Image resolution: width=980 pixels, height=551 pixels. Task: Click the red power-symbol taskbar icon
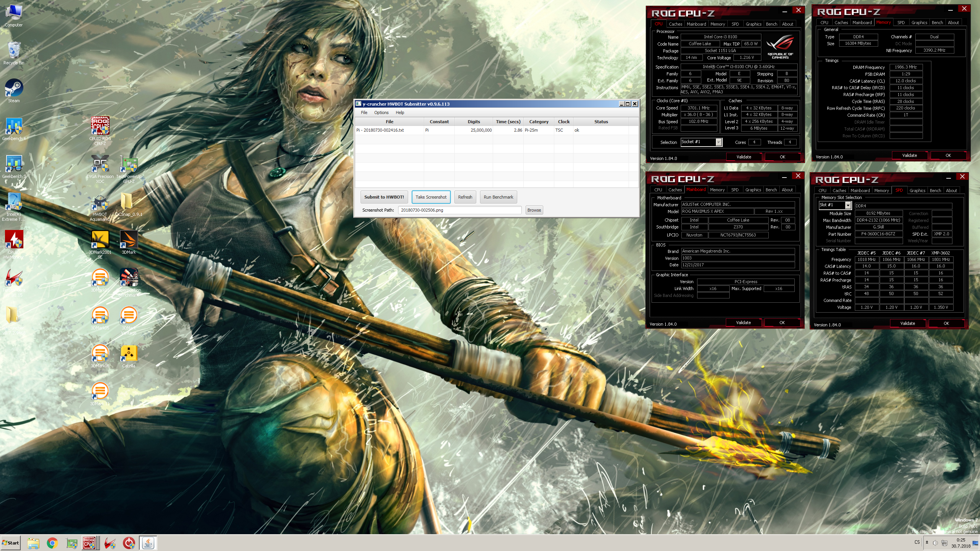tap(129, 543)
